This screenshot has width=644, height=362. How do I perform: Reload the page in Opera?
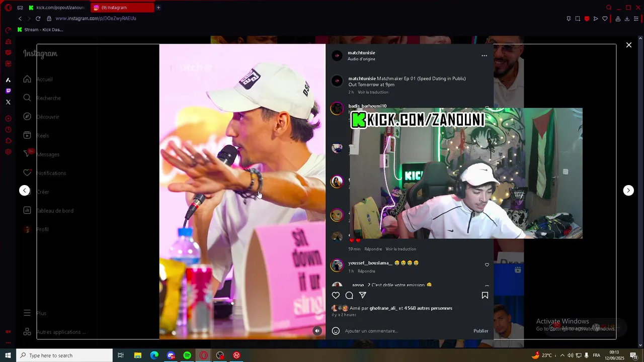click(38, 19)
